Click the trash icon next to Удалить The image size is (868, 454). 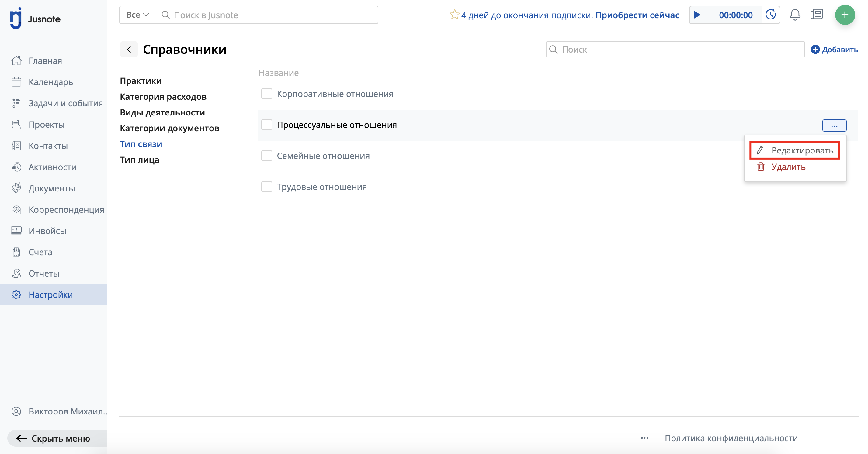pyautogui.click(x=761, y=167)
